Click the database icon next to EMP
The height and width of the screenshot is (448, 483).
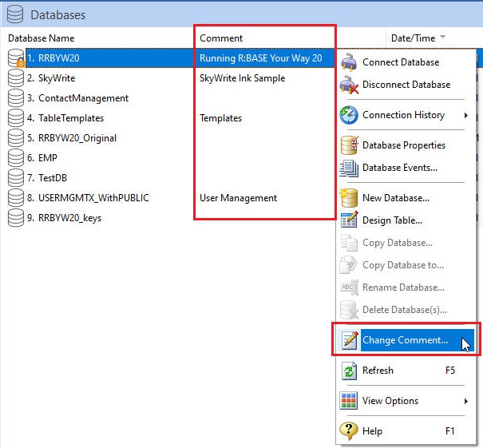coord(16,158)
